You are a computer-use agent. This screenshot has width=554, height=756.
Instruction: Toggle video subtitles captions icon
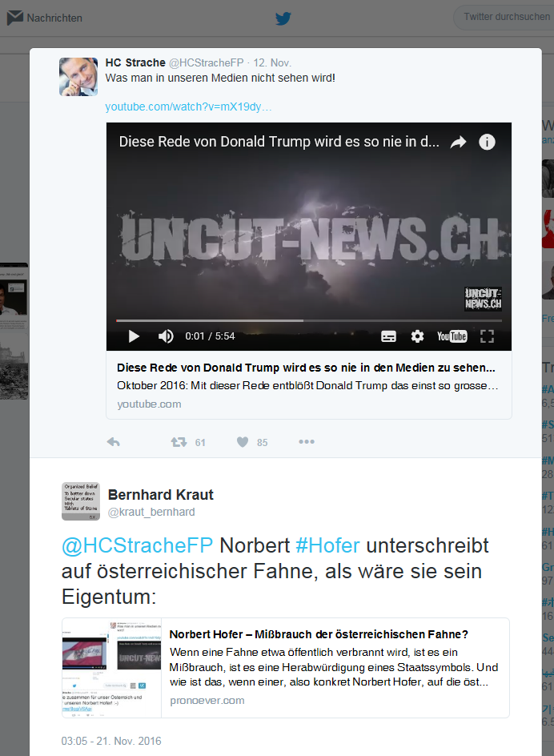[388, 336]
